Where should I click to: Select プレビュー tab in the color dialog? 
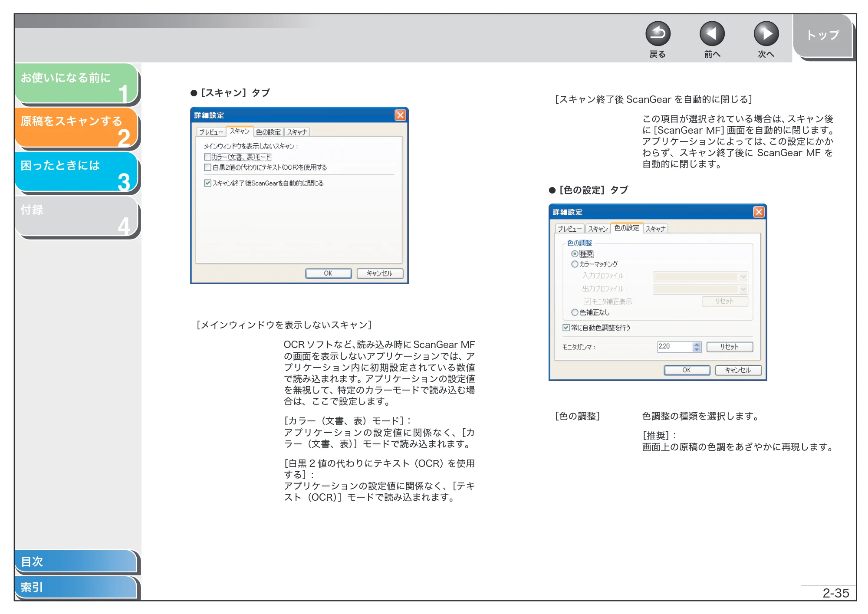(x=570, y=229)
